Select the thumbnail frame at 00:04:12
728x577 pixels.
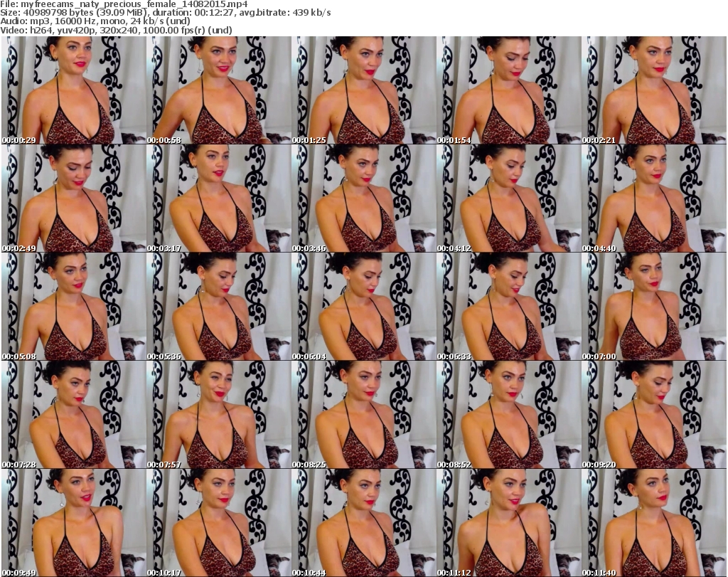pos(509,198)
